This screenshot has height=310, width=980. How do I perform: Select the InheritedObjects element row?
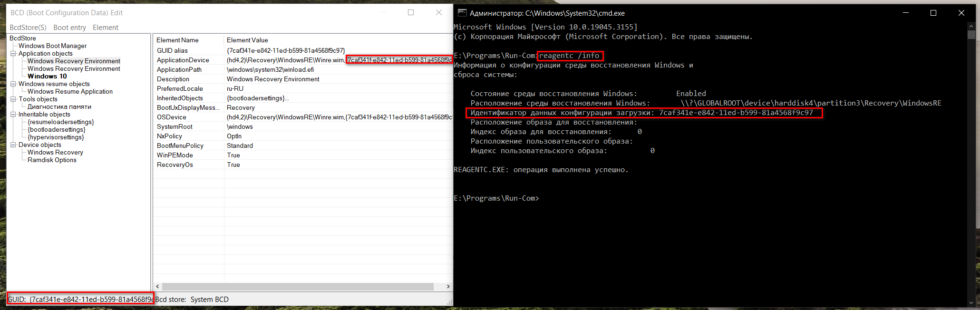coord(303,98)
